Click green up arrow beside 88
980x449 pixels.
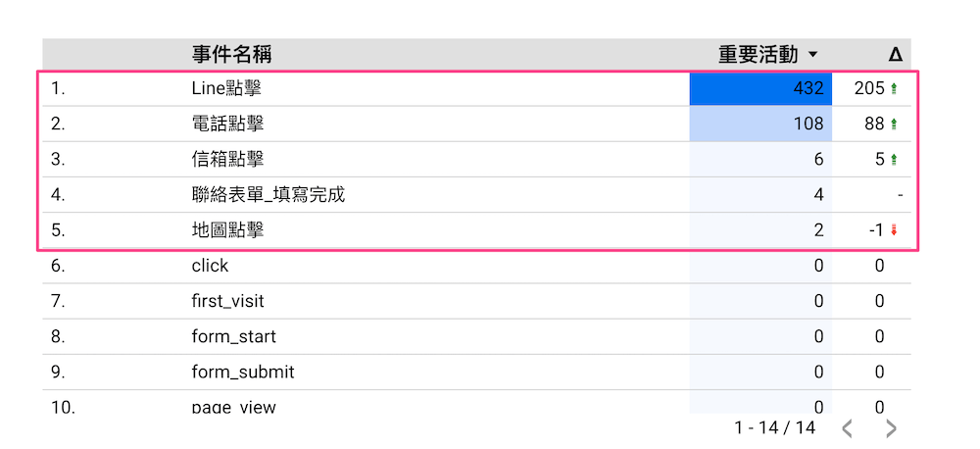tap(894, 125)
